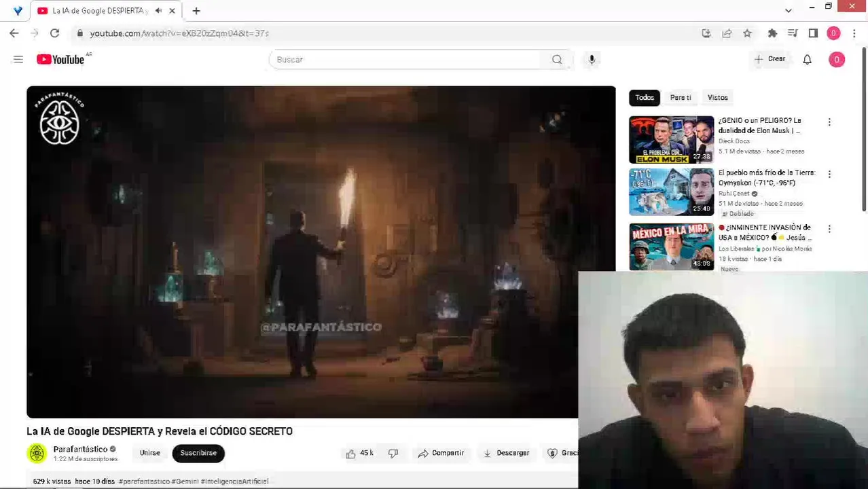The image size is (868, 489).
Task: Open options for Oymyakon video
Action: [829, 174]
